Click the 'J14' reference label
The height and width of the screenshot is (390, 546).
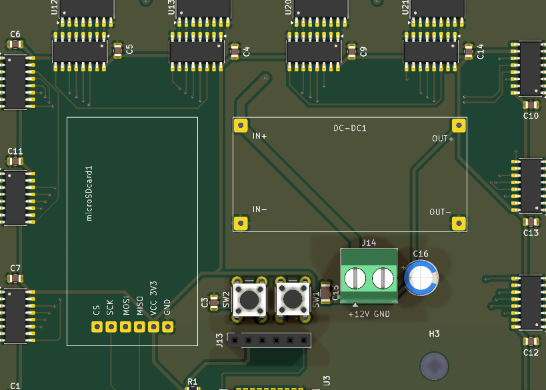[x=369, y=243]
